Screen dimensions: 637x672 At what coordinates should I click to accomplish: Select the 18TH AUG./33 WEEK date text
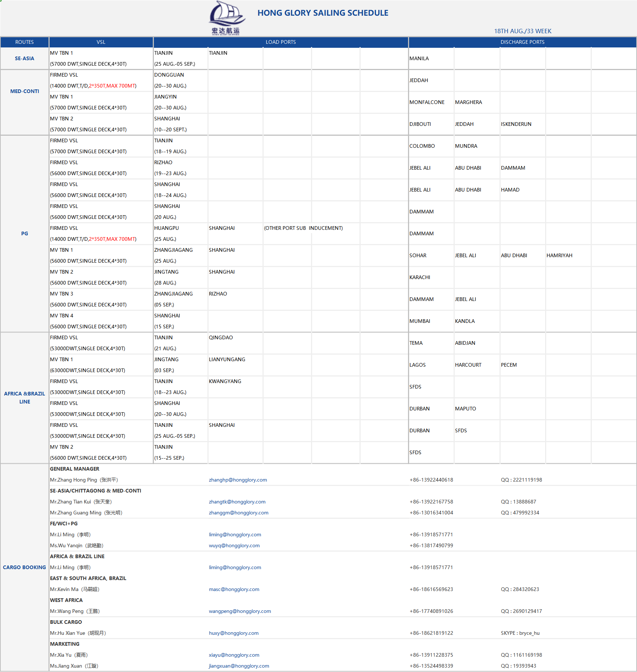tap(523, 31)
